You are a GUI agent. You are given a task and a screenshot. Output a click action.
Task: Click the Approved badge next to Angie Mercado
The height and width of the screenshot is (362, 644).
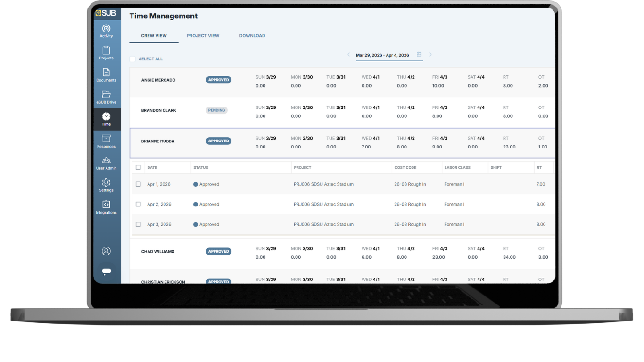[218, 80]
